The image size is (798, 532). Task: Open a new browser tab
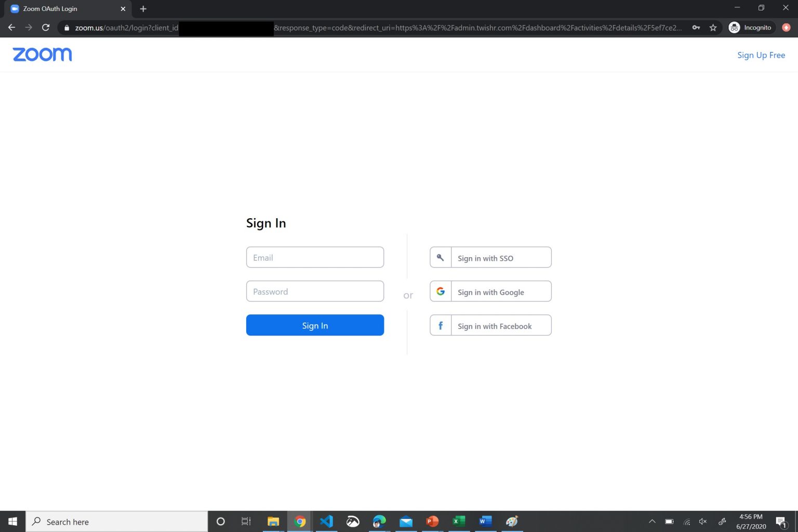point(143,9)
